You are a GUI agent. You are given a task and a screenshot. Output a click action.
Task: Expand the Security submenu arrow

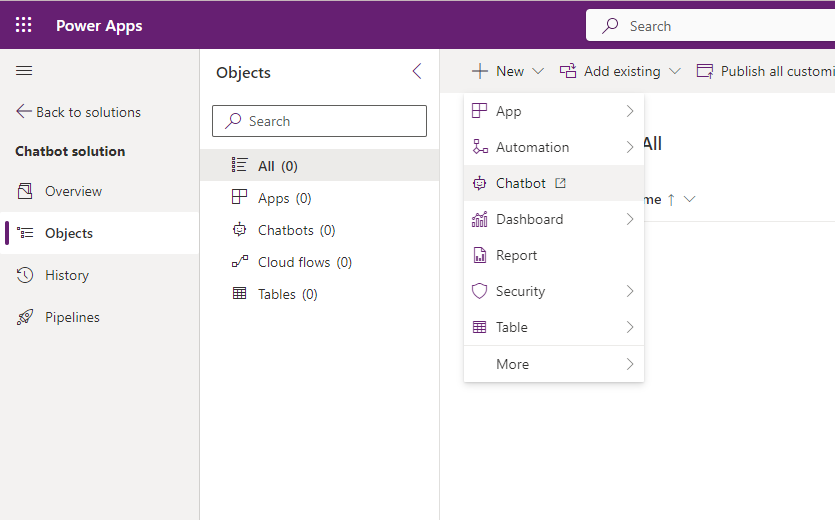tap(630, 291)
